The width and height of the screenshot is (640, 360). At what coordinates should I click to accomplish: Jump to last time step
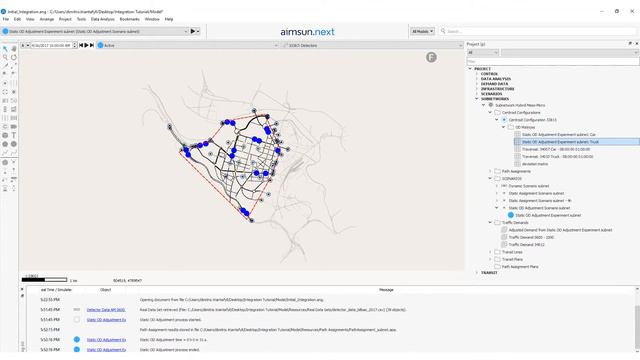point(92,45)
